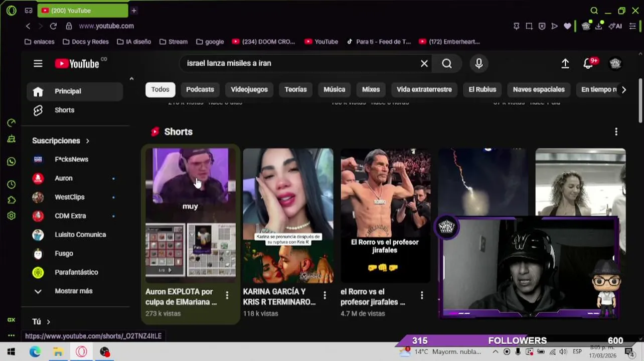Clear the search box with the X
Screen dimensions: 644x361
pyautogui.click(x=424, y=63)
